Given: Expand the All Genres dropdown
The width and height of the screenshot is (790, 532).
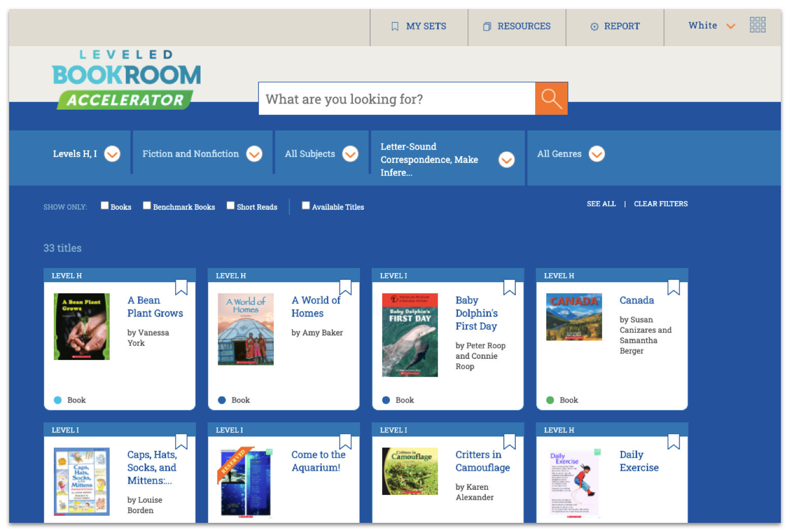Looking at the screenshot, I should (x=597, y=154).
